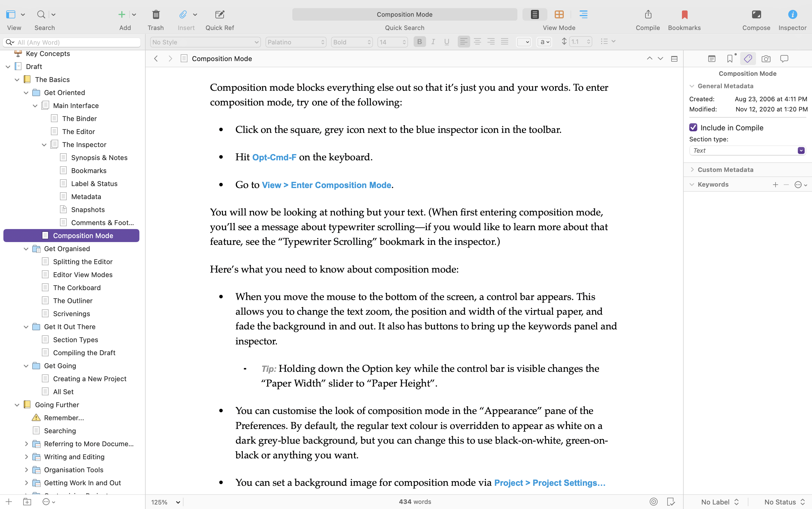Toggle Include in Compile checkbox
Image resolution: width=812 pixels, height=509 pixels.
pos(693,128)
